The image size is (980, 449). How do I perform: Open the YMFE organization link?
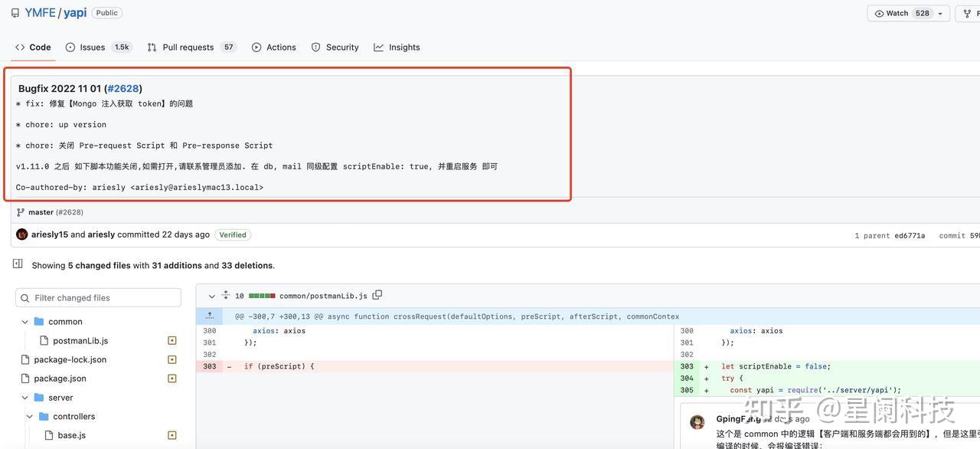pos(40,13)
